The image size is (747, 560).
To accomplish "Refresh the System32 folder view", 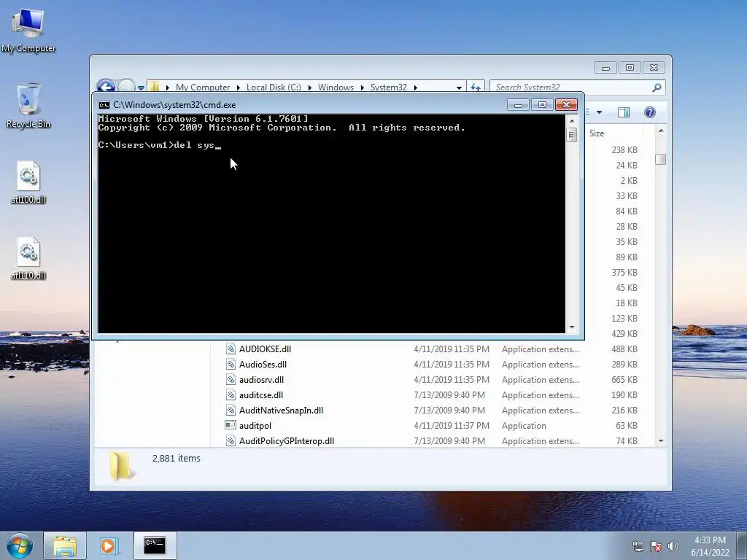I will pos(476,87).
